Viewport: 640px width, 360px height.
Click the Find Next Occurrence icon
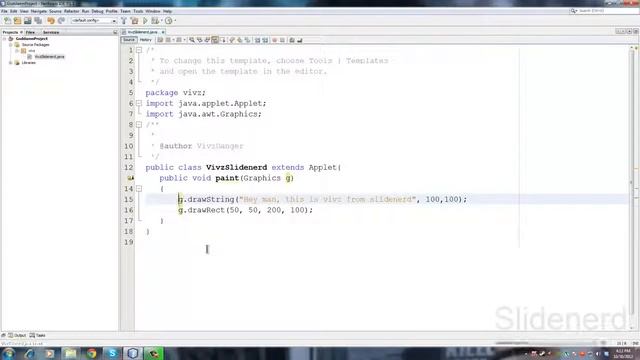pyautogui.click(x=207, y=40)
